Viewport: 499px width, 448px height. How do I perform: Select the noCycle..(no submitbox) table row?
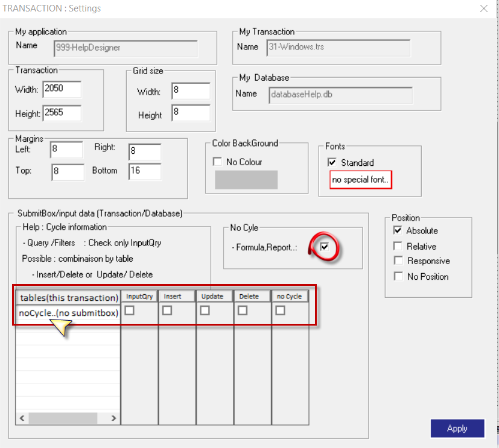tap(68, 313)
